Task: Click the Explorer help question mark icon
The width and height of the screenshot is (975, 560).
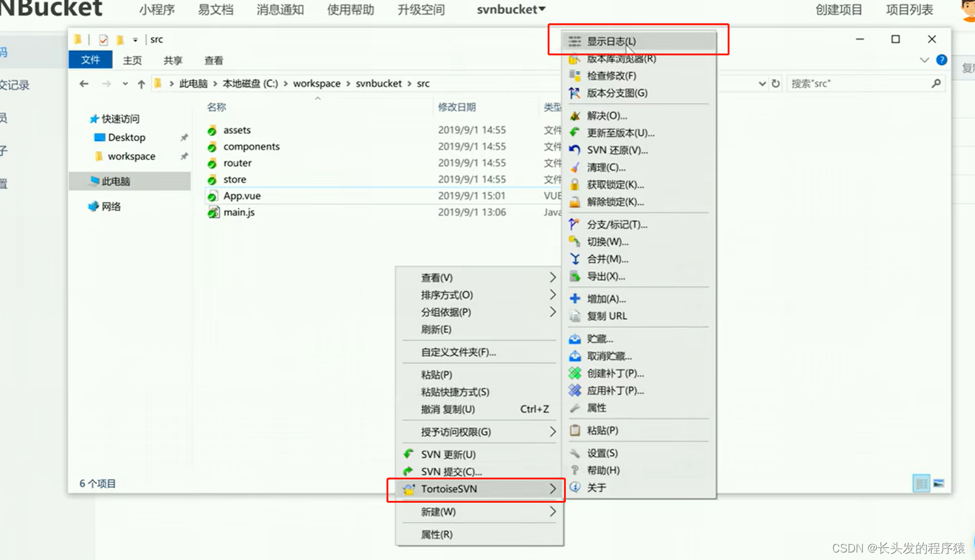Action: coord(942,60)
